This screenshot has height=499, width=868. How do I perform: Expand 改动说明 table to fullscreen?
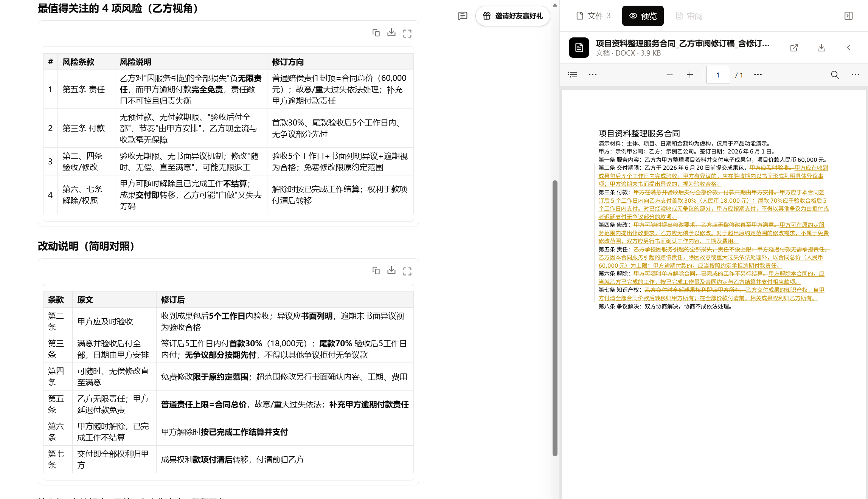407,271
